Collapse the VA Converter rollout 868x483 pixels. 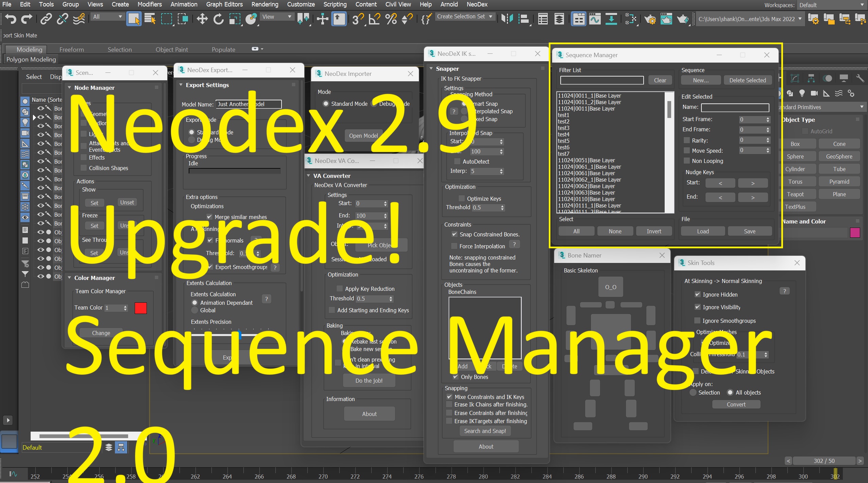(x=308, y=176)
